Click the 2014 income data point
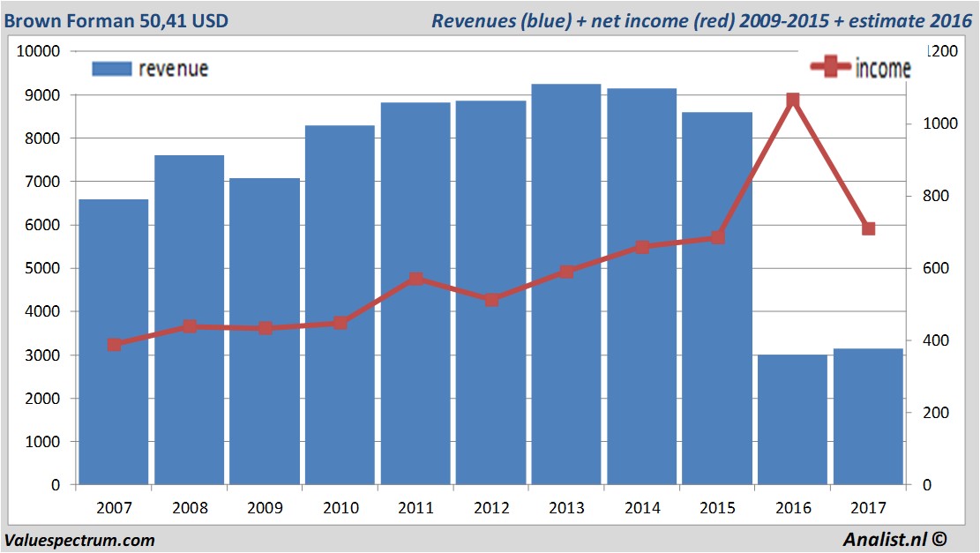Viewport: 980px width, 553px height. tap(642, 248)
